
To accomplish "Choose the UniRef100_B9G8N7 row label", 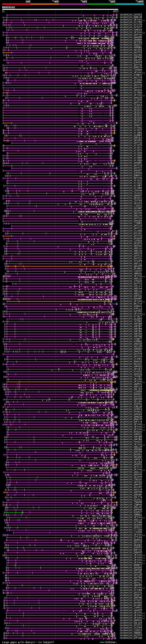I will click(131, 299).
